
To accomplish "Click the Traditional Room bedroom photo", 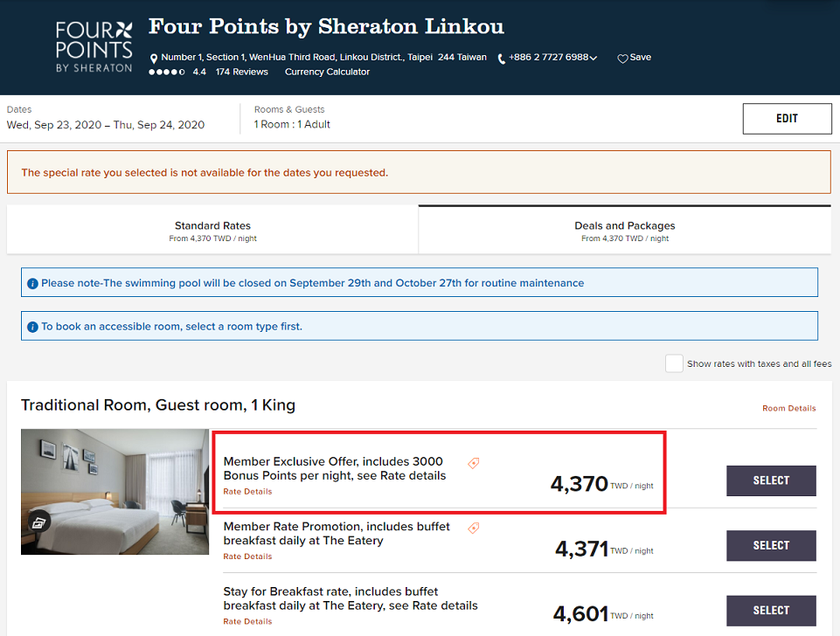I will (x=115, y=492).
